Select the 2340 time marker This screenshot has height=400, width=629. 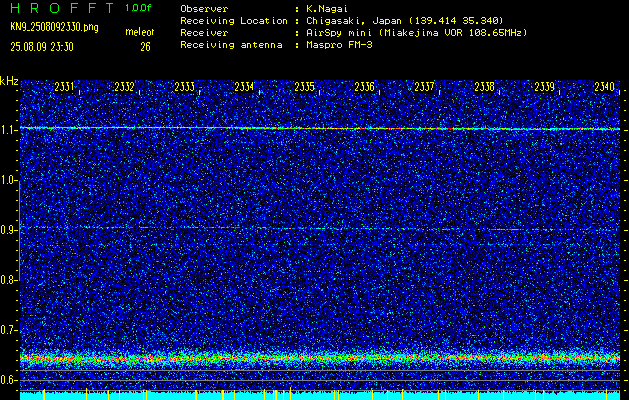[x=605, y=87]
